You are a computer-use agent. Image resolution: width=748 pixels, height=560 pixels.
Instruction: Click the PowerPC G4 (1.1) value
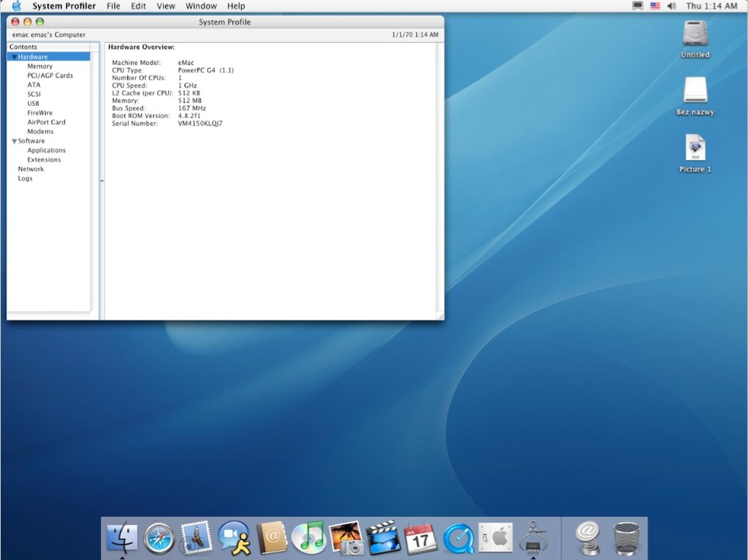tap(205, 70)
